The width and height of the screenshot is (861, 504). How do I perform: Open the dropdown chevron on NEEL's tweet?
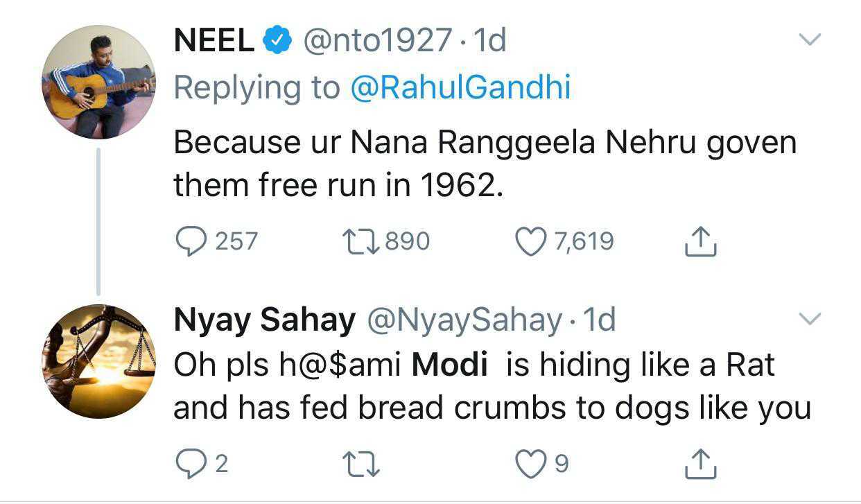[810, 40]
